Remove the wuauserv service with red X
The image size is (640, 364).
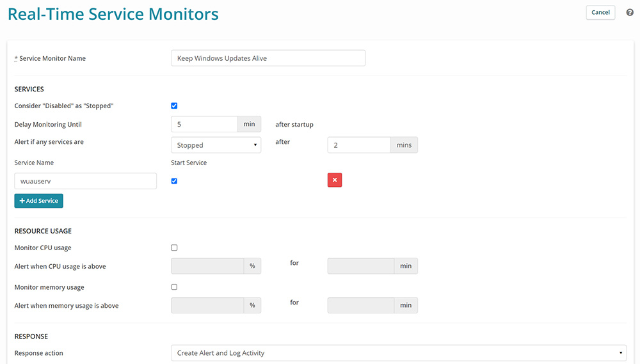335,181
